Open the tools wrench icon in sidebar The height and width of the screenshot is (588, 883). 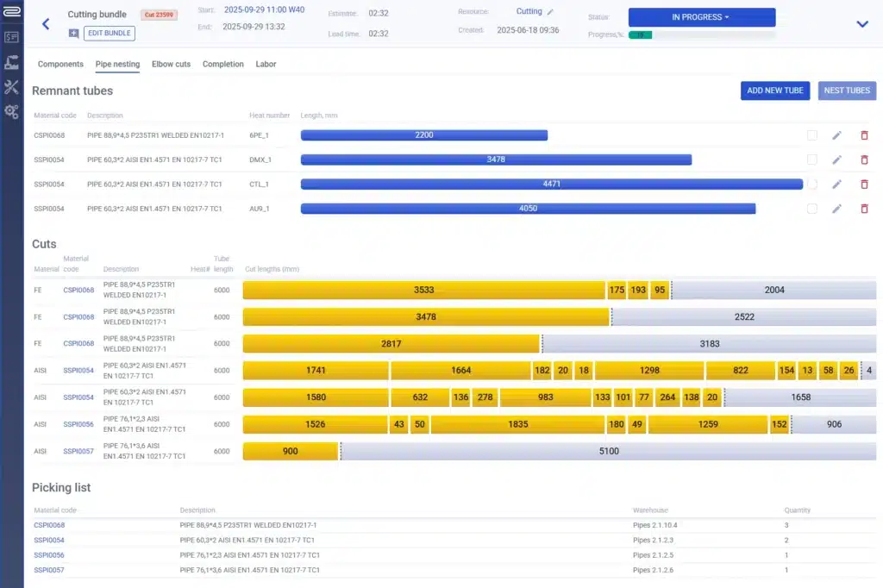pos(11,87)
